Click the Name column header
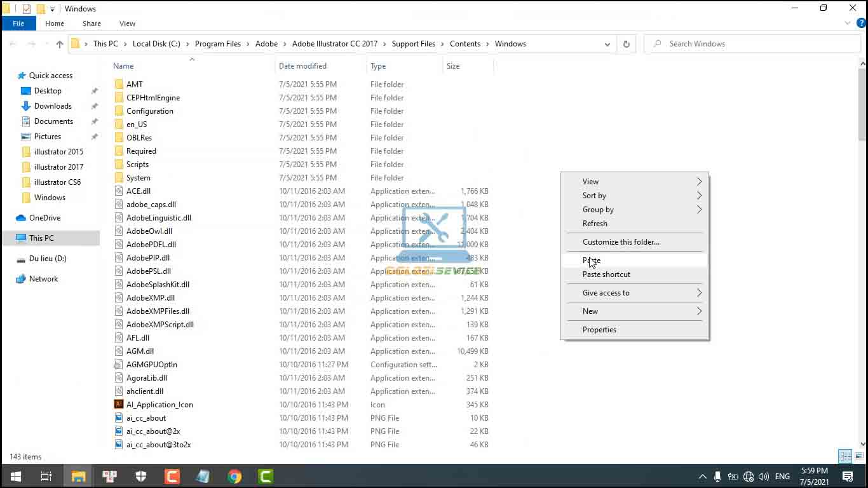This screenshot has height=488, width=868. 123,66
